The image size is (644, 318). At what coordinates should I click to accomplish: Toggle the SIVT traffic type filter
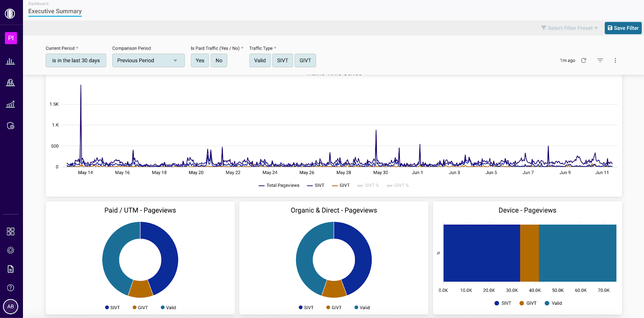coord(283,60)
